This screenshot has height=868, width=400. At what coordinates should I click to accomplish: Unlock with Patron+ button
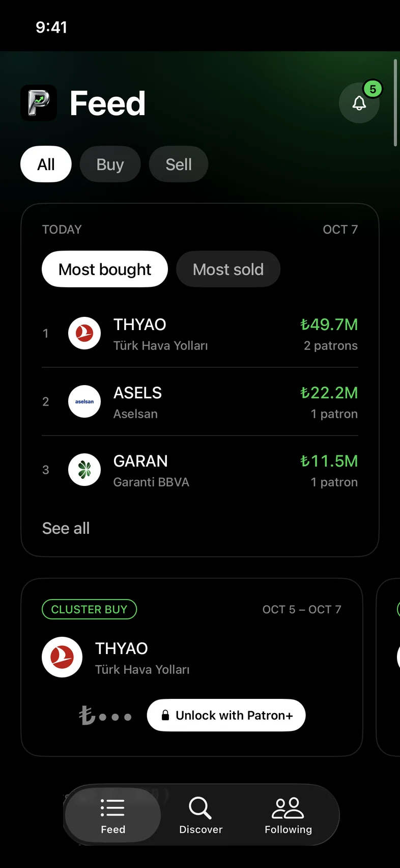click(x=226, y=715)
